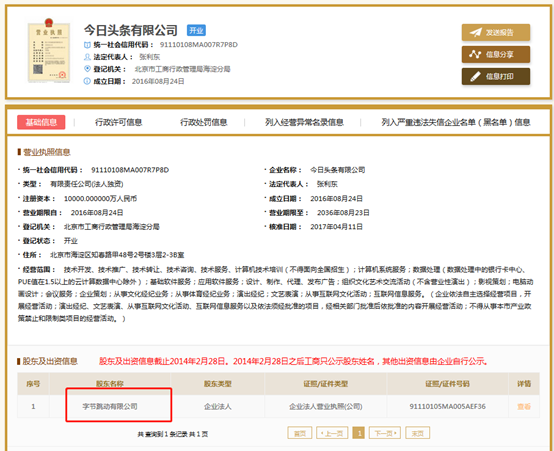Screen dimensions: 554x451
Task: Click the 详情 column header
Action: point(524,384)
